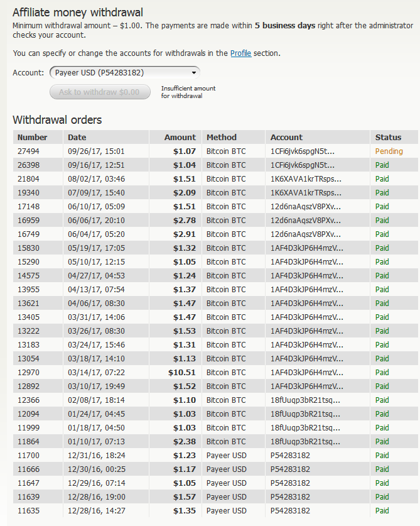Select the Pending status of order 27494
The width and height of the screenshot is (420, 526).
tap(389, 151)
